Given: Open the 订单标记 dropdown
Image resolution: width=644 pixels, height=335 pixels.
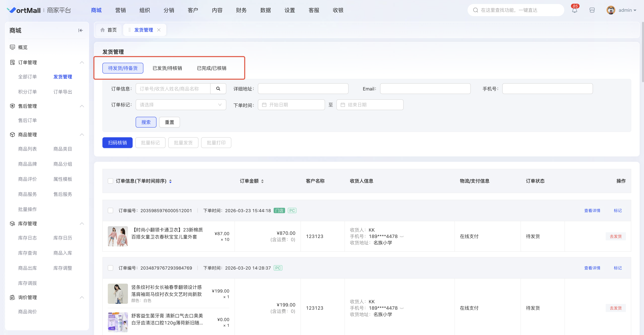Looking at the screenshot, I should pos(181,105).
